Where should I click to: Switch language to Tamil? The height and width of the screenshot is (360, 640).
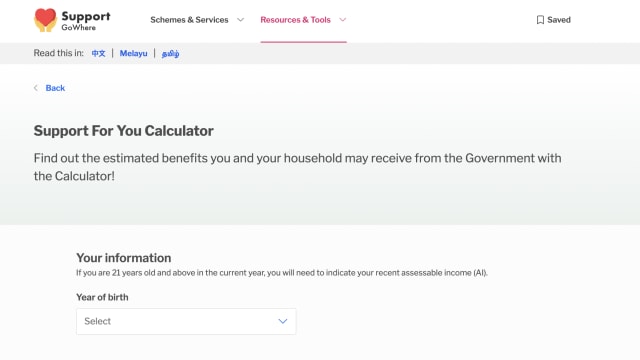(x=170, y=53)
